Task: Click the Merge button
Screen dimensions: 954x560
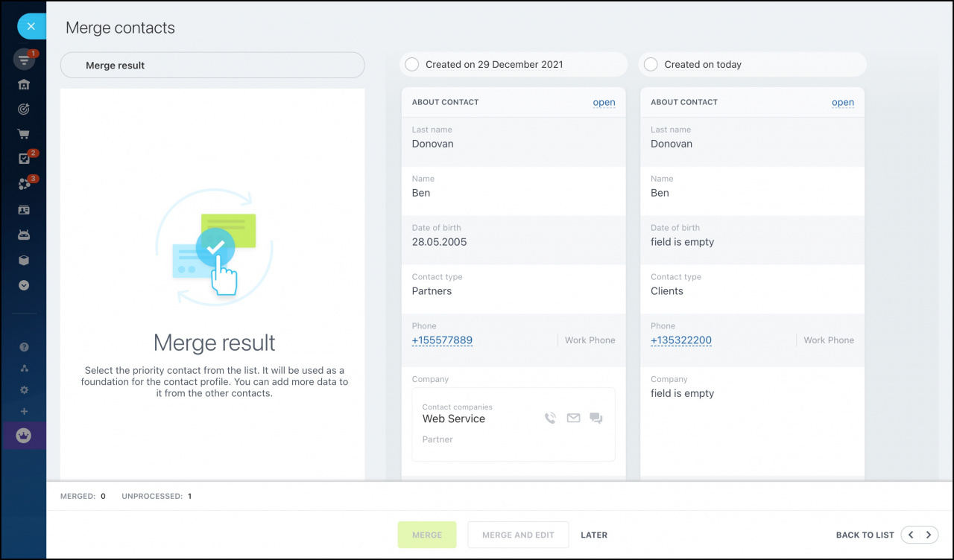Action: click(427, 535)
